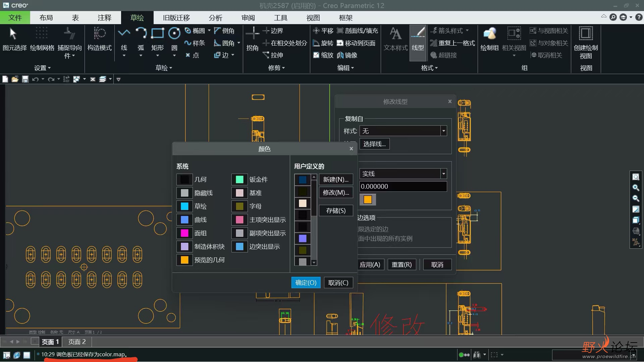644x362 pixels.
Task: Open the solid line (实线) font dropdown
Action: (x=443, y=174)
